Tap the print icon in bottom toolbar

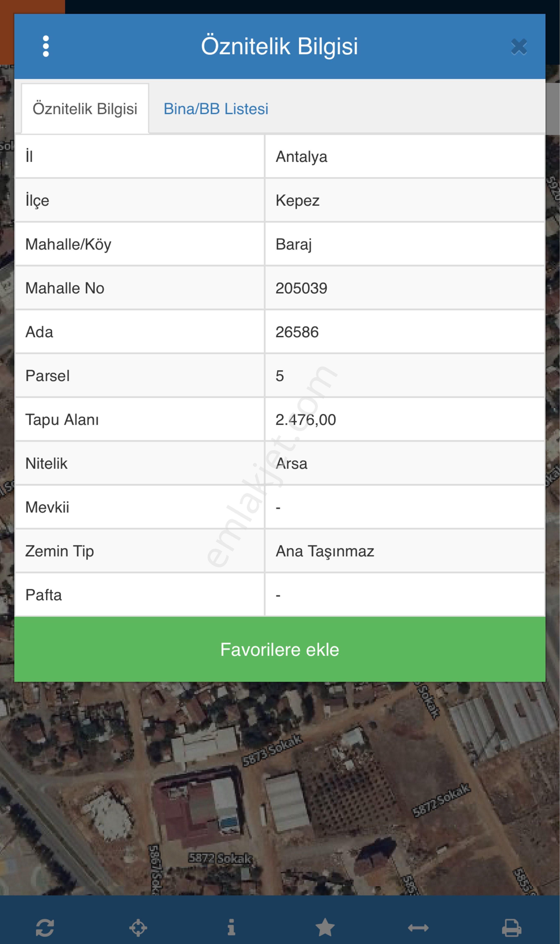(x=511, y=927)
